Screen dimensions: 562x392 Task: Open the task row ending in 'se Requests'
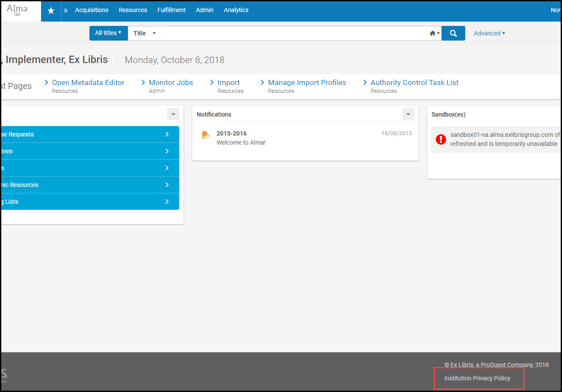pos(90,134)
